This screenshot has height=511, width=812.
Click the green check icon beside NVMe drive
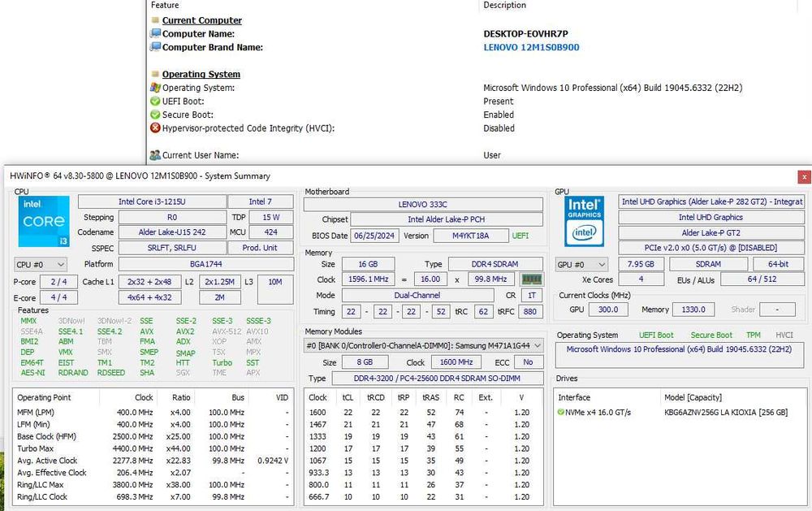[561, 413]
